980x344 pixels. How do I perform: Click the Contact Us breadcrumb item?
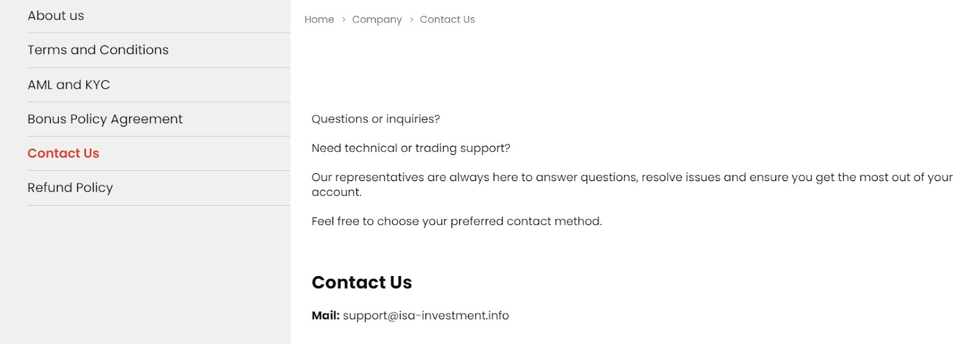(447, 20)
